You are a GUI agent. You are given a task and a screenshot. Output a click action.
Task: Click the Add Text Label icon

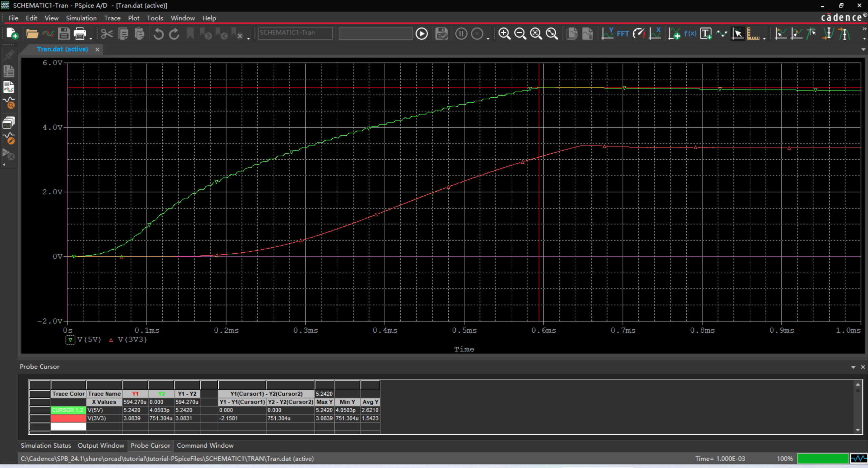[x=706, y=34]
